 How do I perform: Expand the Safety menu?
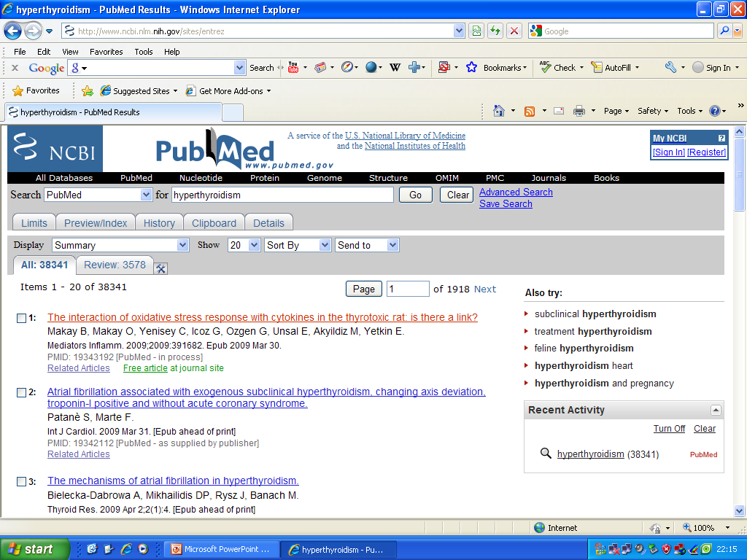653,111
